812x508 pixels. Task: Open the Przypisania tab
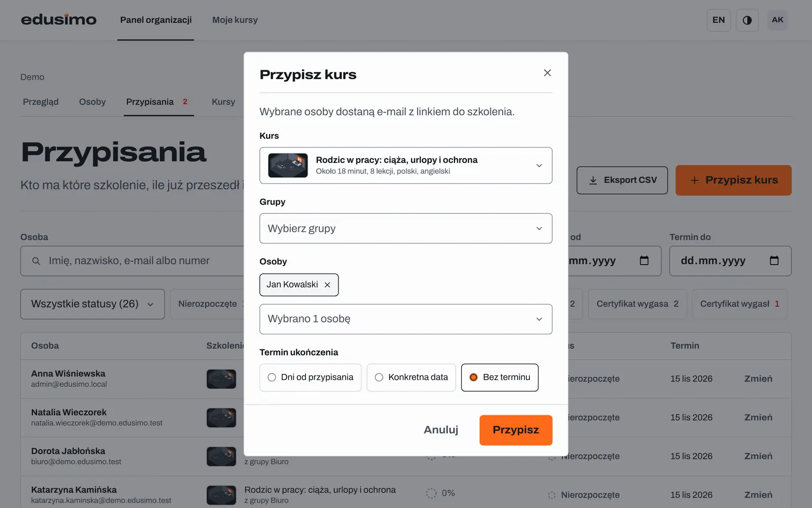[x=158, y=102]
